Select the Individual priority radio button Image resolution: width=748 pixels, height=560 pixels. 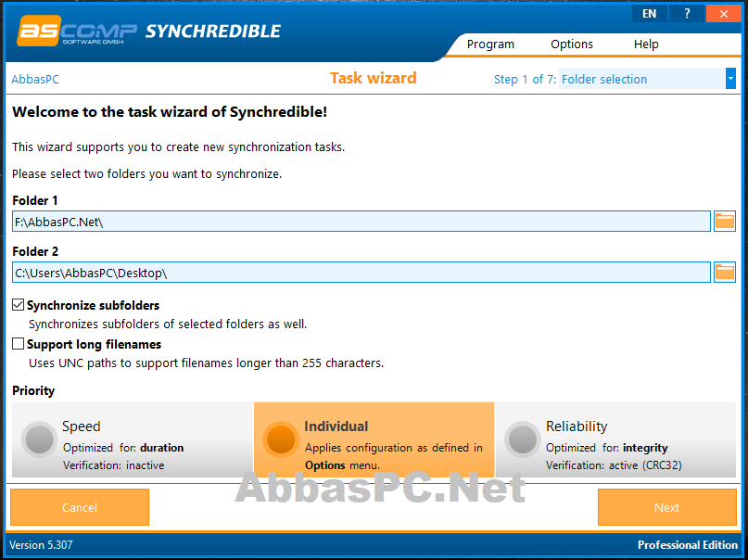click(281, 439)
